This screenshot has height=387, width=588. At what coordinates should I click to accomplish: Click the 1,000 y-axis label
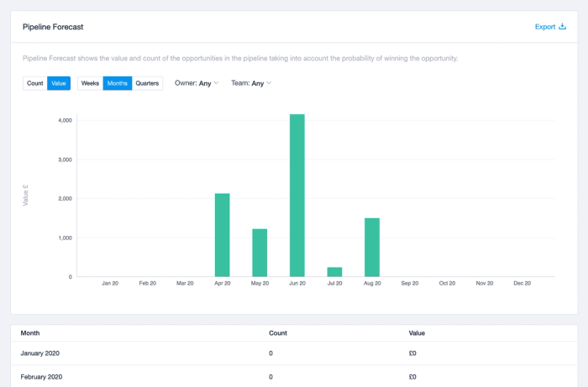click(65, 238)
